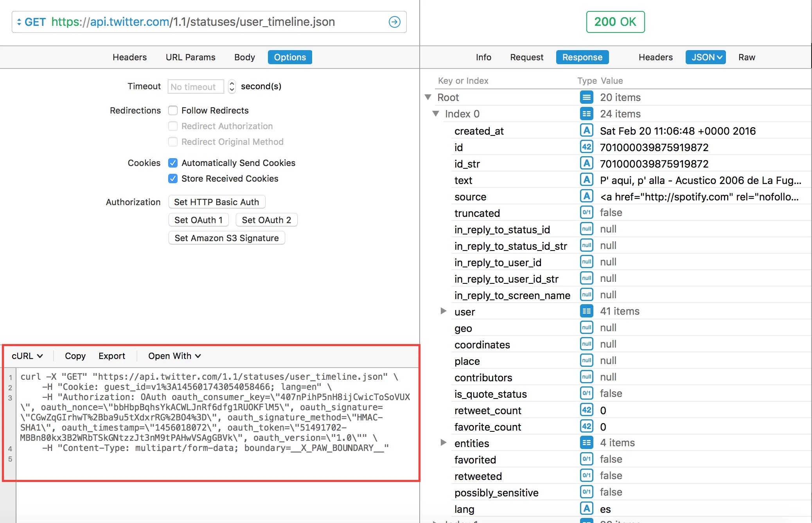
Task: Select the lang value es
Action: pyautogui.click(x=605, y=509)
